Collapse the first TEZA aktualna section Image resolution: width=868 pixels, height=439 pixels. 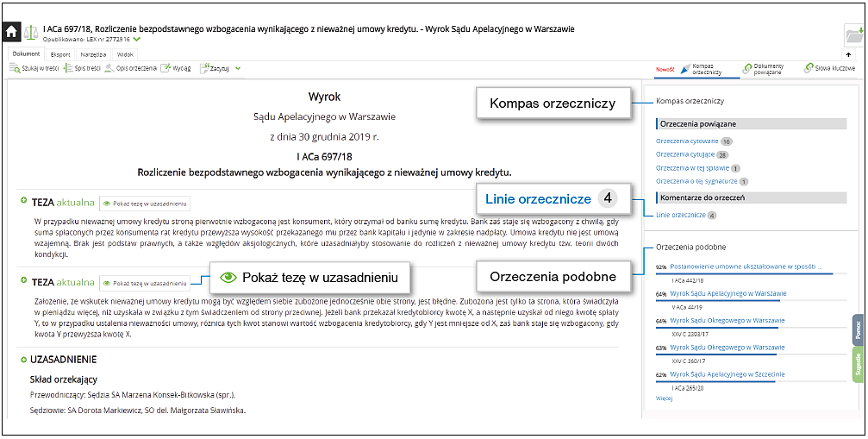[x=23, y=202]
